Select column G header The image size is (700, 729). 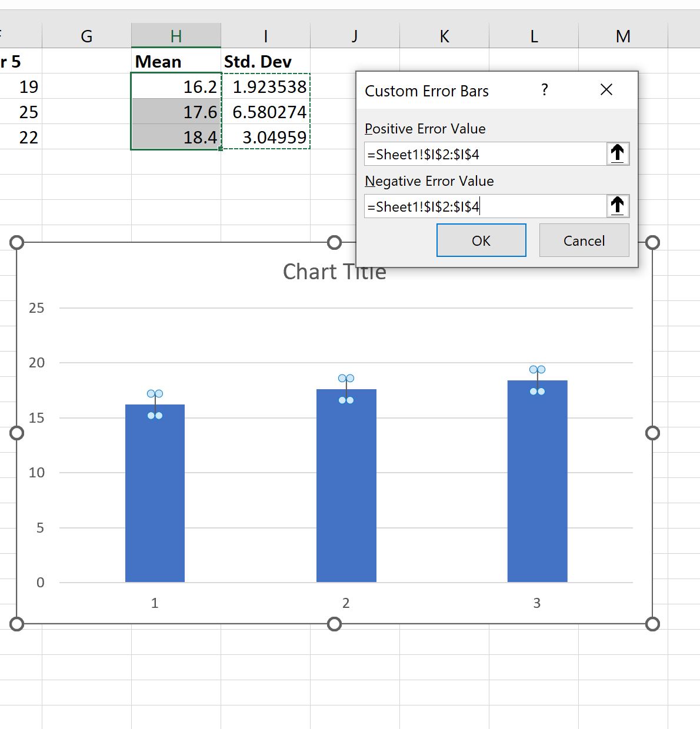[x=86, y=36]
